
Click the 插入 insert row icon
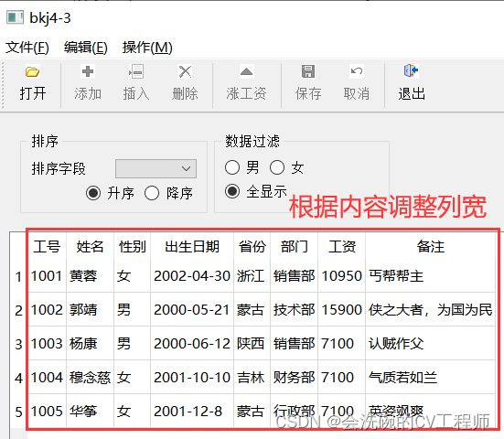tap(136, 71)
